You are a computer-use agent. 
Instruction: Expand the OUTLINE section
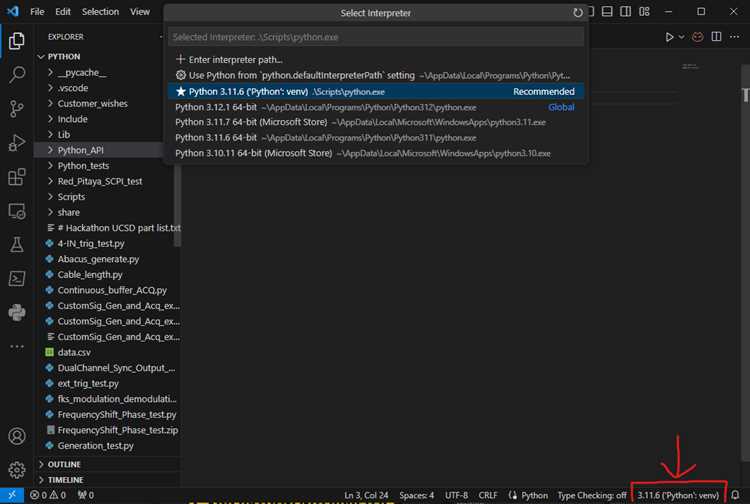(59, 464)
